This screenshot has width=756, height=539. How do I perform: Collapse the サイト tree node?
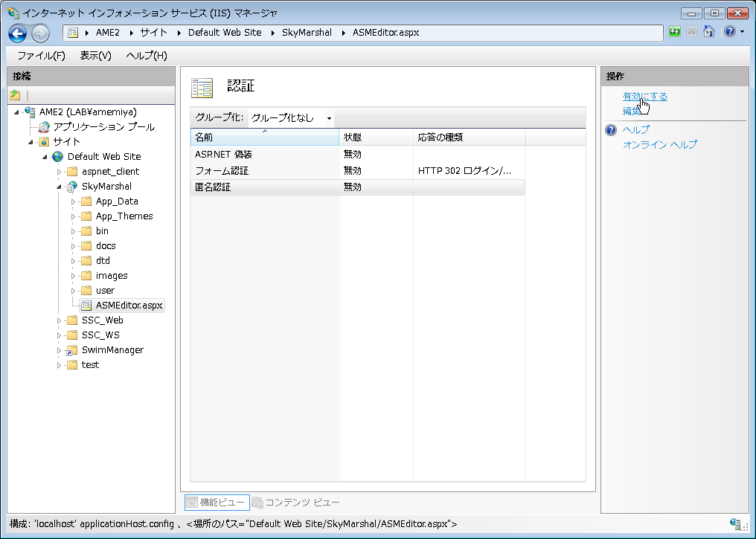click(31, 142)
